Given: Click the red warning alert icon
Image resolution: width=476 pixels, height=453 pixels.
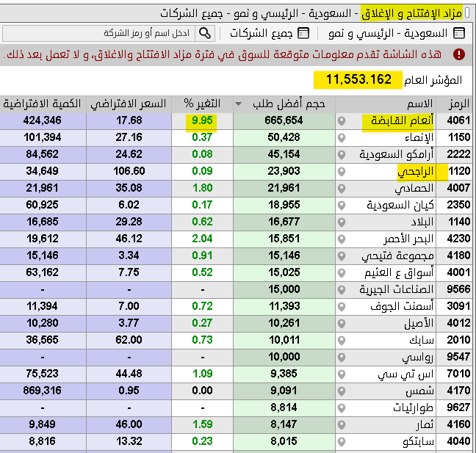Looking at the screenshot, I should pyautogui.click(x=459, y=54).
